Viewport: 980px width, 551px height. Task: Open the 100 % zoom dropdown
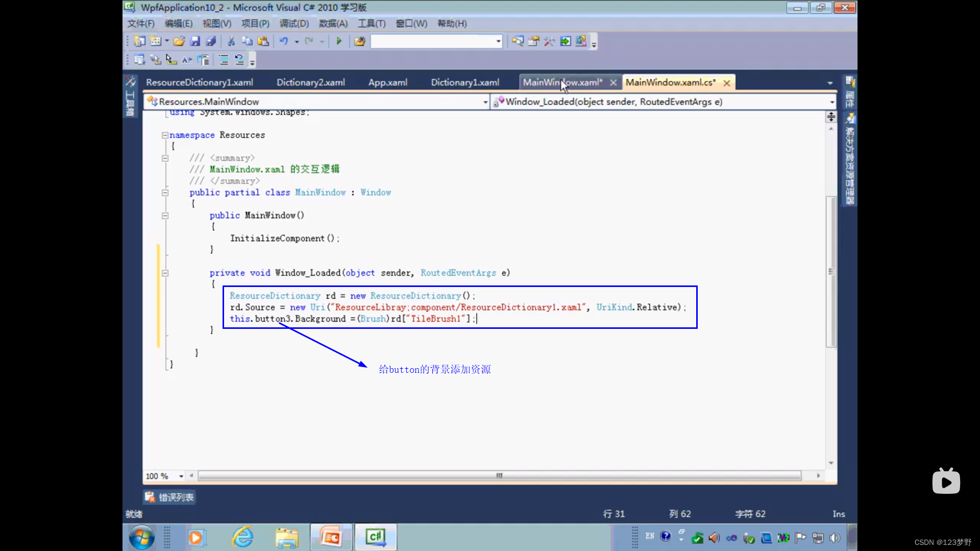tap(181, 476)
